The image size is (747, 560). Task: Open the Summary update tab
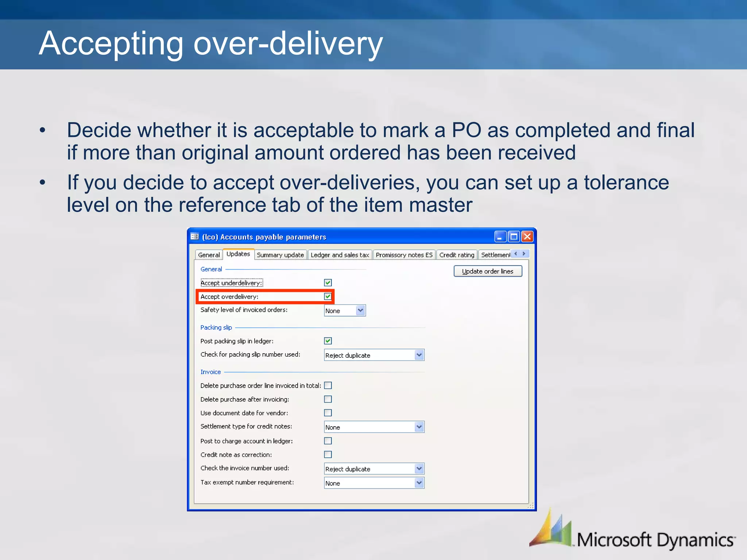click(x=280, y=255)
